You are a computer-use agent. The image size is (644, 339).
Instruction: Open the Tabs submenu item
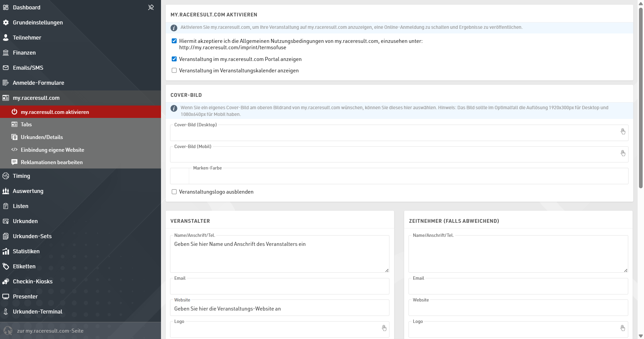point(26,125)
